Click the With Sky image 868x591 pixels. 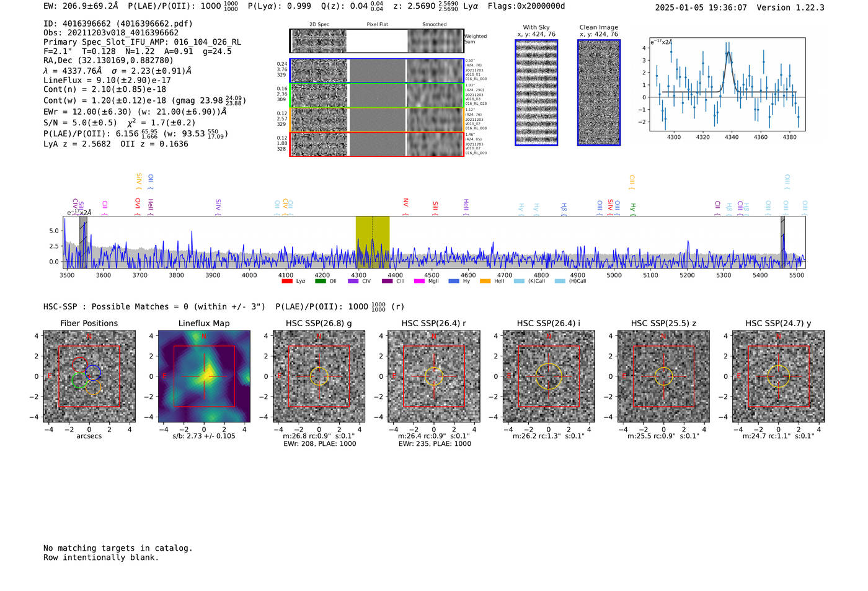(536, 92)
